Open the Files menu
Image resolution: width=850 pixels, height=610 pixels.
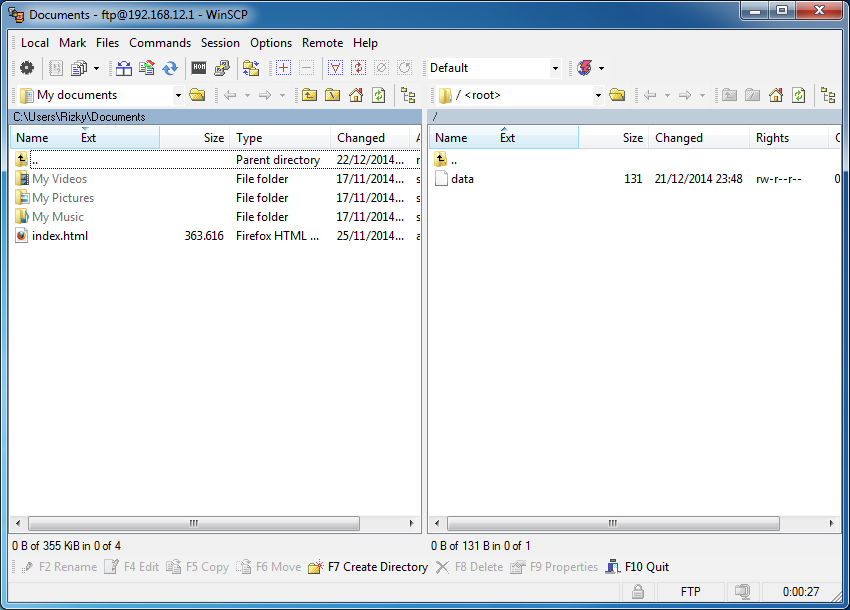pos(107,43)
